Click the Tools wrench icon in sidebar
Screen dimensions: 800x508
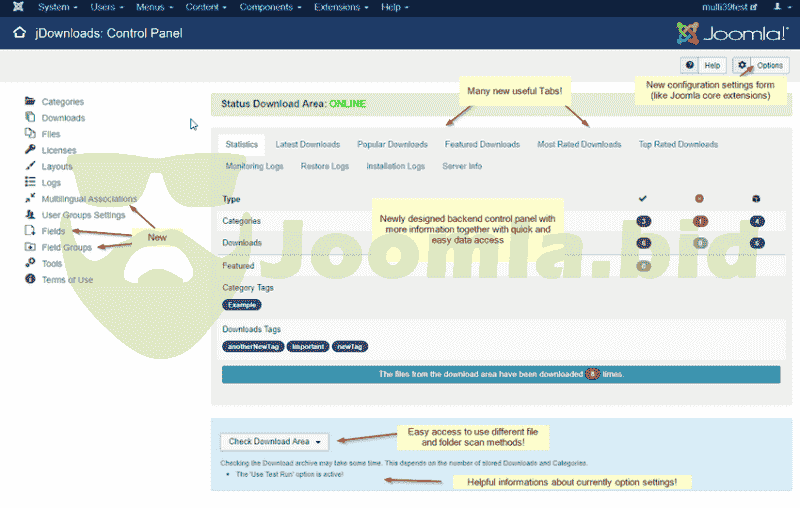click(30, 263)
